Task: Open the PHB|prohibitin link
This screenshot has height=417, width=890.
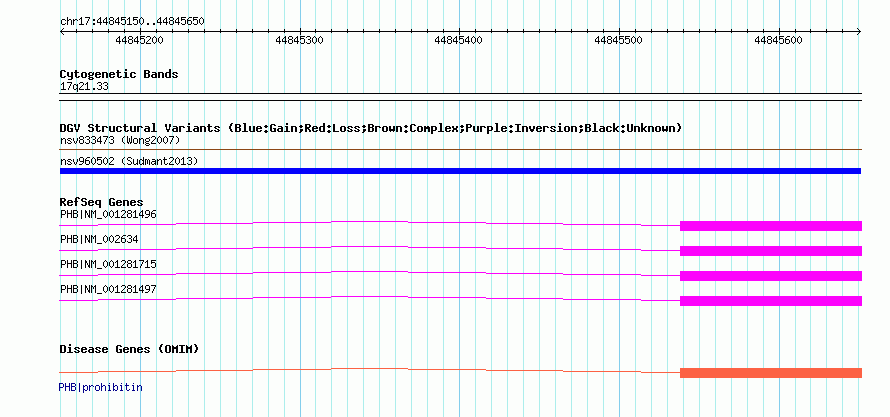Action: 100,387
